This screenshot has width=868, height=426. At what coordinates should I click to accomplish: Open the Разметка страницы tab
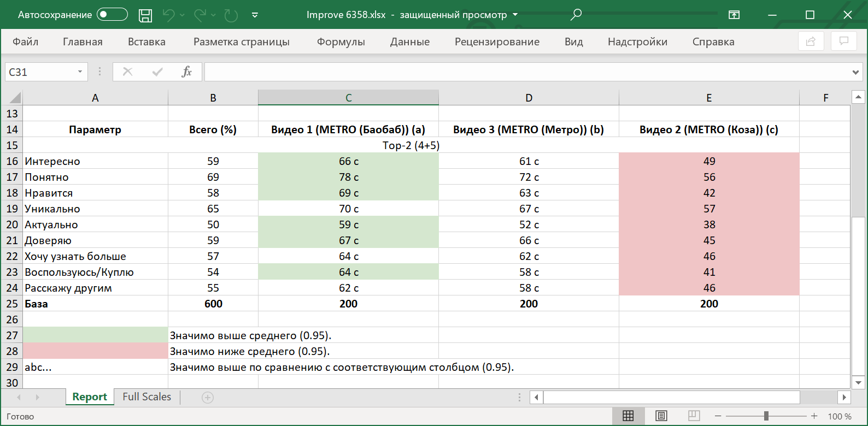tap(242, 42)
